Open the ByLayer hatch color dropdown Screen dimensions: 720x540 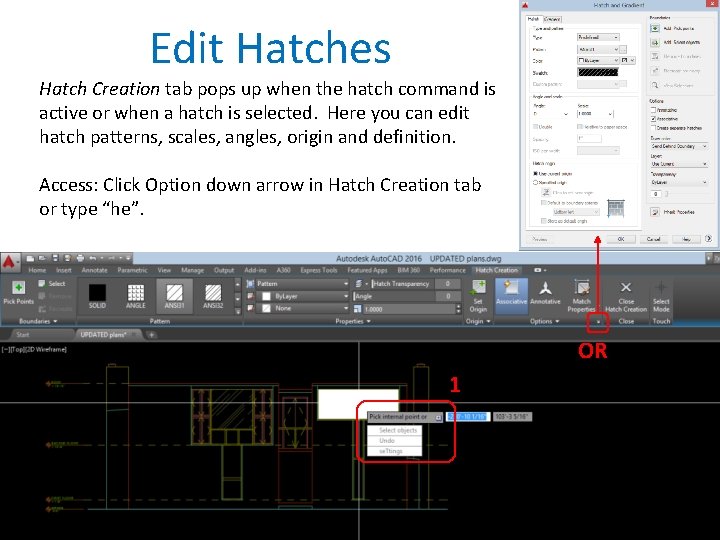point(303,296)
